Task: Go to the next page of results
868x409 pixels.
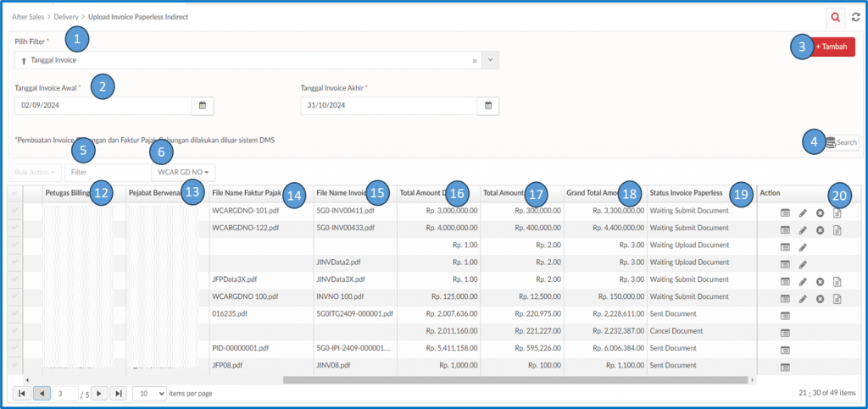Action: [x=99, y=393]
